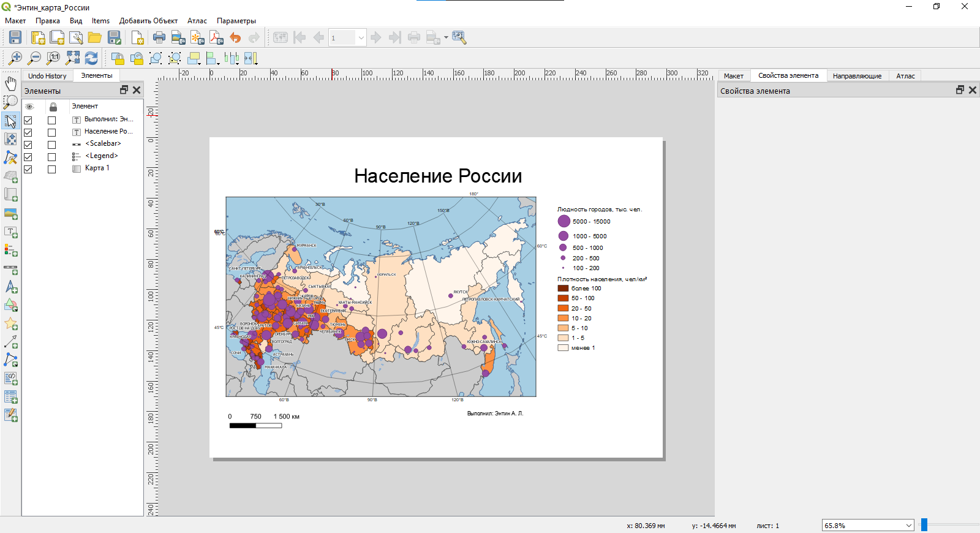Zoom out of the layout
Viewport: 980px width, 533px height.
(x=34, y=58)
